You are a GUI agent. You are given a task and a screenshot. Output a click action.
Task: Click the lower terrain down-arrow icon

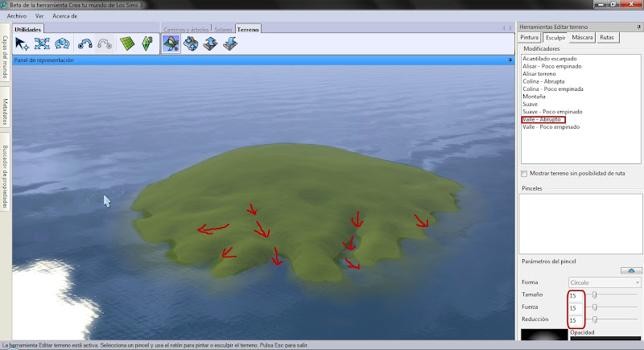pyautogui.click(x=230, y=44)
